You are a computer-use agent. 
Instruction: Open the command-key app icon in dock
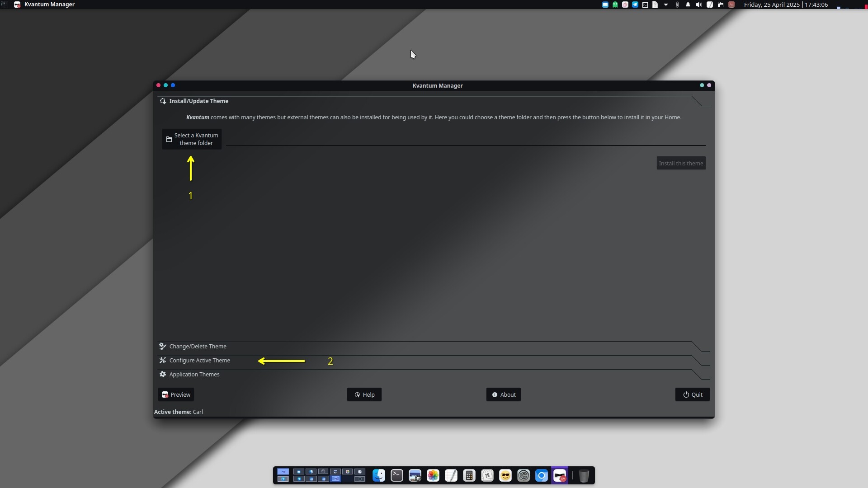click(487, 475)
